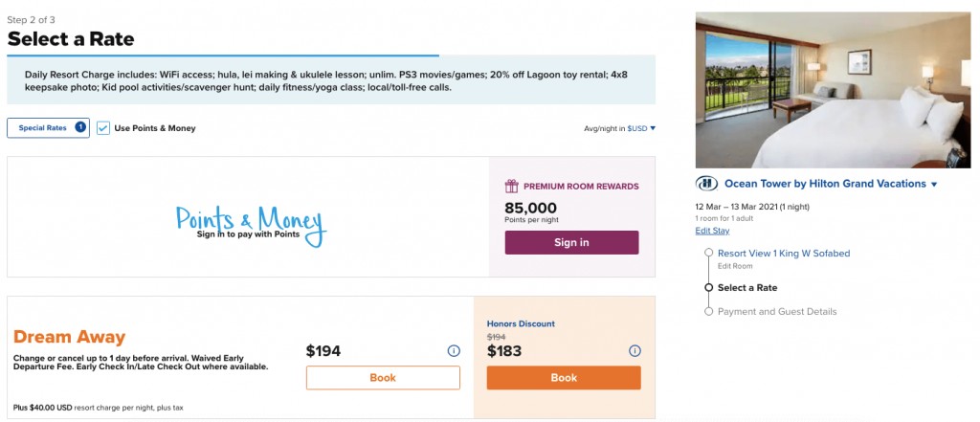Click the info icon beside $194 rate

click(454, 351)
